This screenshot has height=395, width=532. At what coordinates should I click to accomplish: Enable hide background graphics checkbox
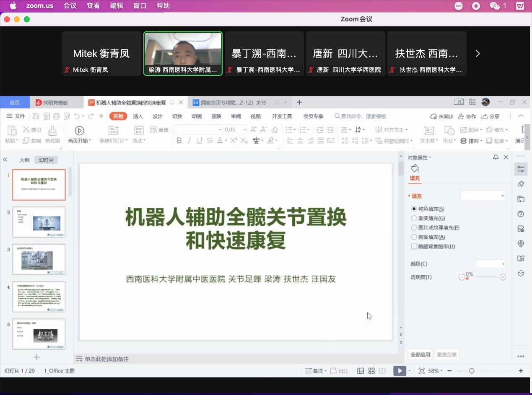[414, 247]
